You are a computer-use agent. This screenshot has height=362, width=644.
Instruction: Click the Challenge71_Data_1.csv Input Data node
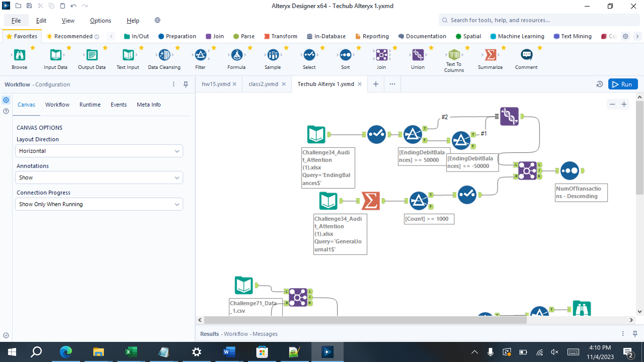(244, 285)
